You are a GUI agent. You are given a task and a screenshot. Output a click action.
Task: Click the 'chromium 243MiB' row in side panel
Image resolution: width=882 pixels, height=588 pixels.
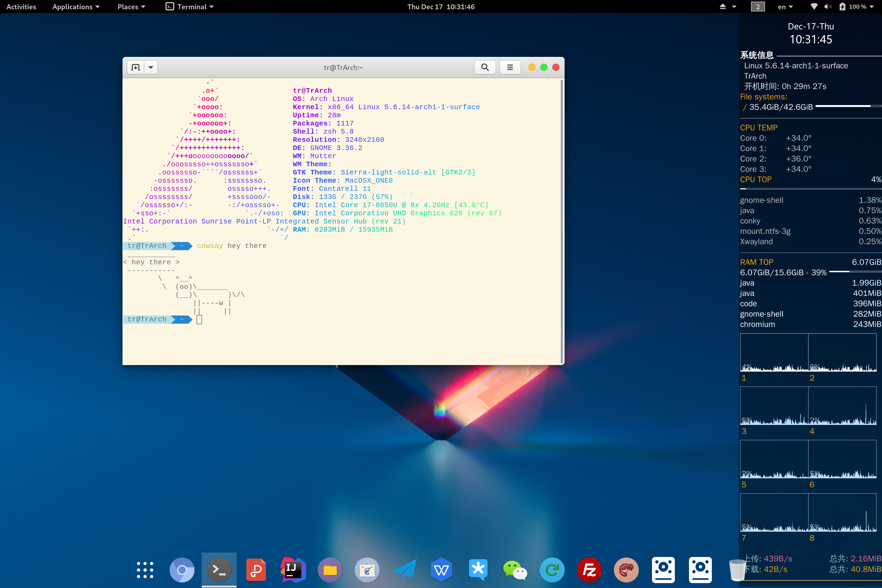click(x=811, y=324)
